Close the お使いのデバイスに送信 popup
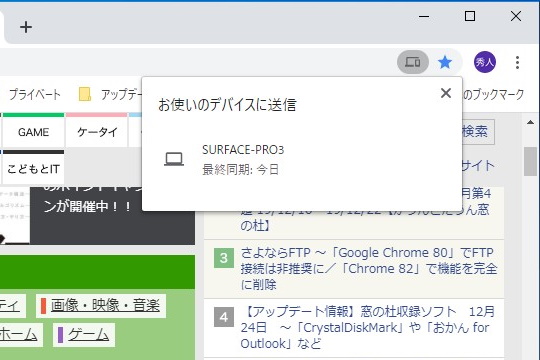540x360 pixels. (x=446, y=93)
